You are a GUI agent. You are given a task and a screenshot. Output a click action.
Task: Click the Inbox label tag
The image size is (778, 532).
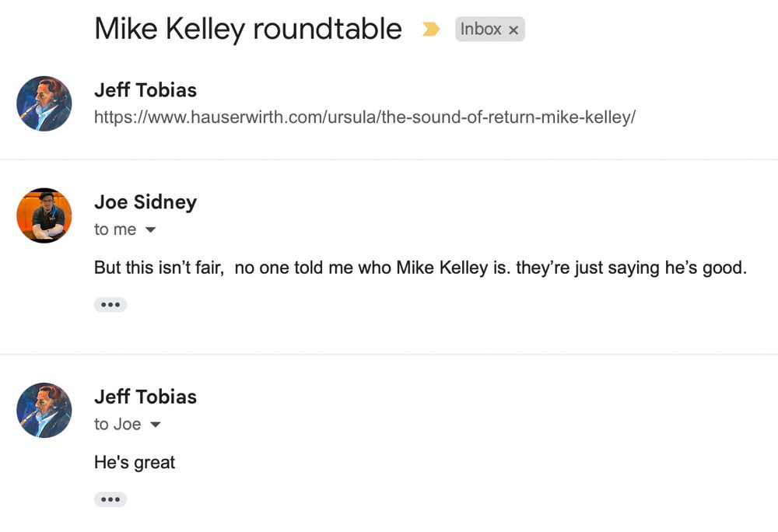coord(480,30)
